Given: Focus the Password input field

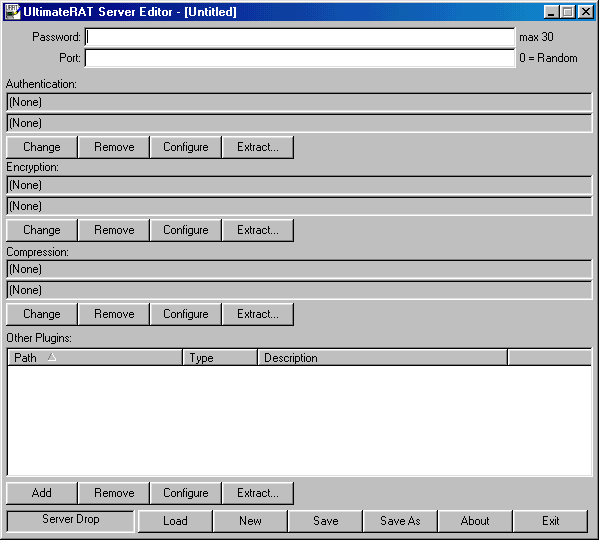Looking at the screenshot, I should click(x=300, y=37).
